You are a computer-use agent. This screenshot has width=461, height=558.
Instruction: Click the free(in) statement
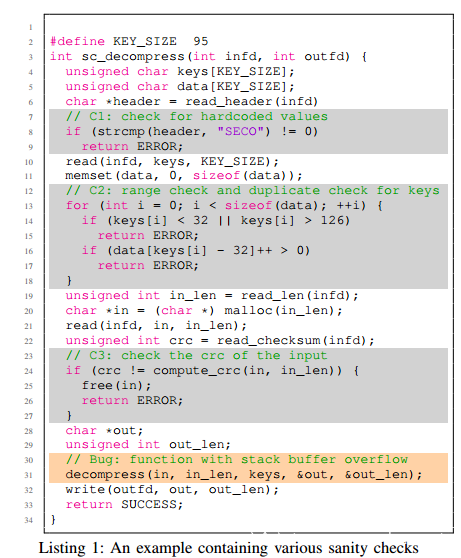click(116, 385)
